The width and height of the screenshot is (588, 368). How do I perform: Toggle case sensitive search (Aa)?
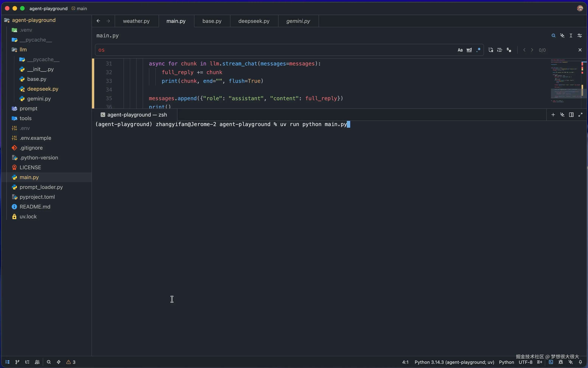click(x=460, y=50)
